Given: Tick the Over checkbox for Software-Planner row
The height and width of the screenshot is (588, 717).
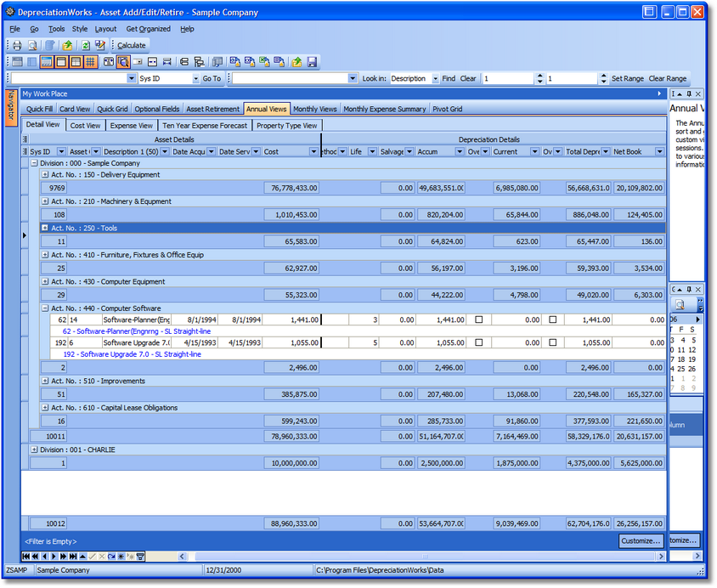Looking at the screenshot, I should 479,319.
